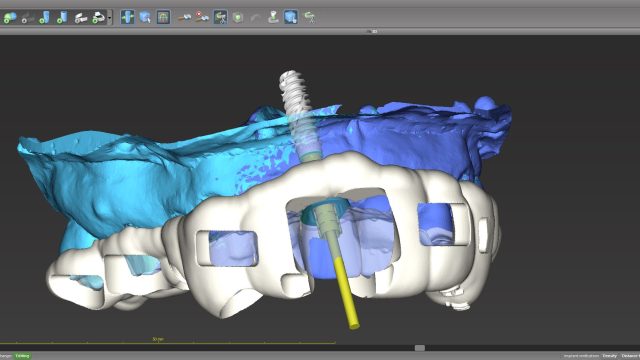Click the yellow drill shaft in viewport
Viewport: 640px width, 360px height.
pos(346,292)
